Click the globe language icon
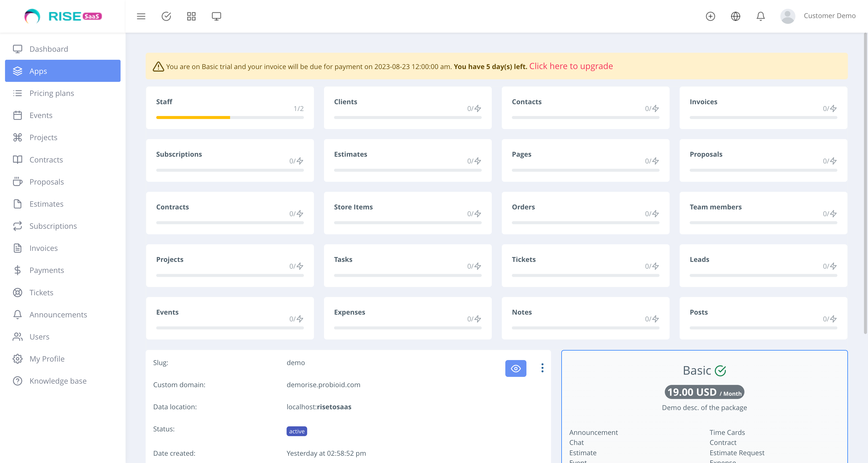The height and width of the screenshot is (463, 868). (736, 16)
